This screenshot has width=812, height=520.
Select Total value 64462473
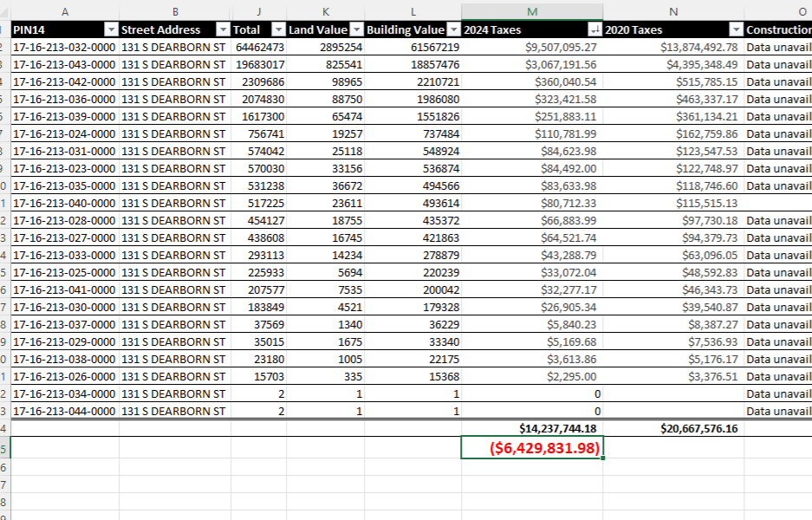tap(258, 47)
